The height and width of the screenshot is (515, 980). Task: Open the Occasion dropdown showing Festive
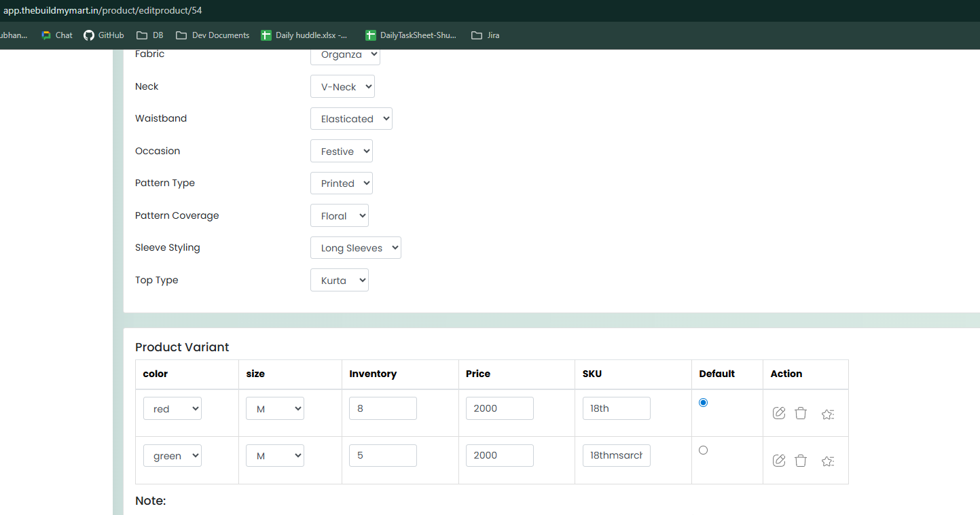(342, 151)
